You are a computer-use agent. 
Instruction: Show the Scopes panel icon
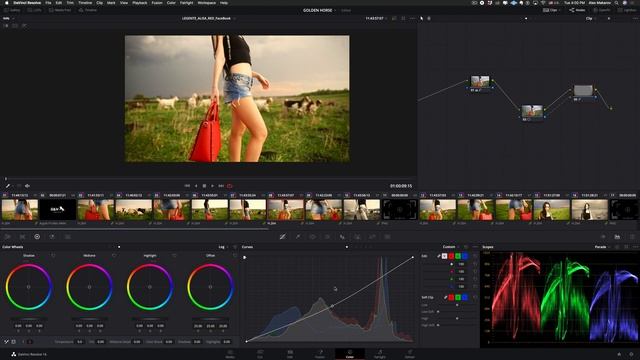coord(617,237)
